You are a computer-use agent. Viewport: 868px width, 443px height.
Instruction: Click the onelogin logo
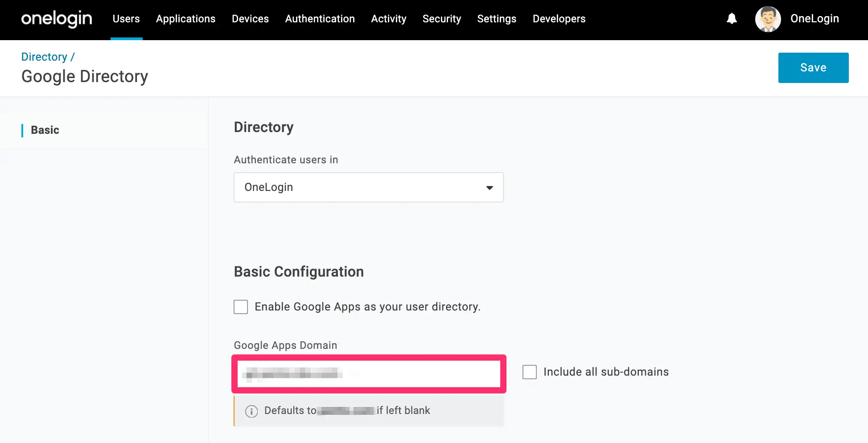57,19
